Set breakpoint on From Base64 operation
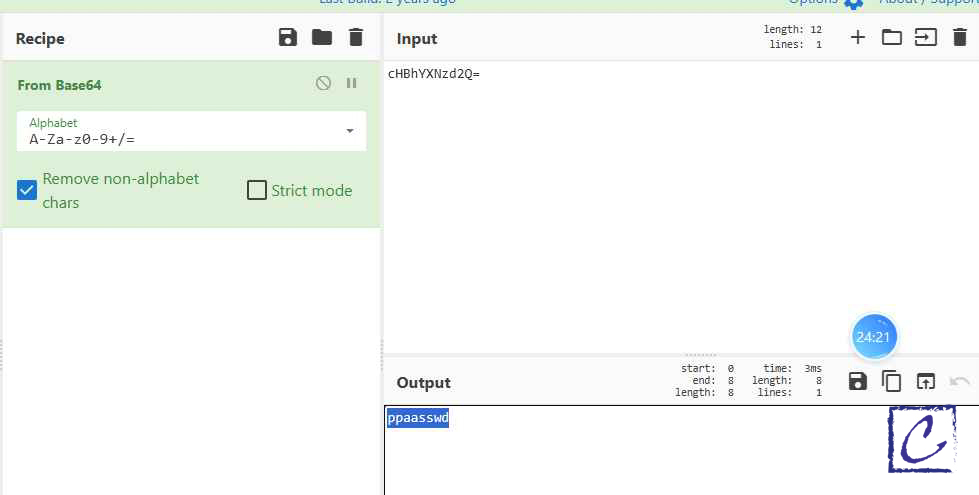 click(352, 84)
